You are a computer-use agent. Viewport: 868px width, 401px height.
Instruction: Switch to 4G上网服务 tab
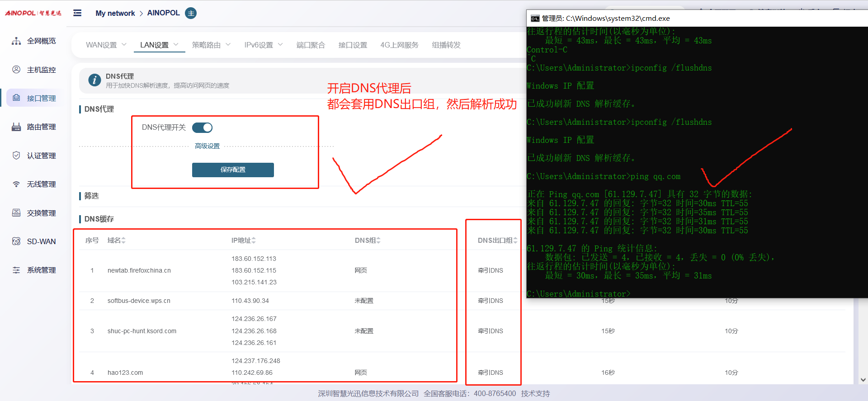[x=399, y=45]
